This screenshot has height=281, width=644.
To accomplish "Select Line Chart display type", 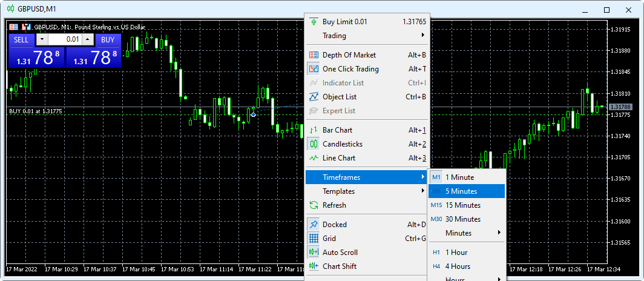I will [x=366, y=158].
